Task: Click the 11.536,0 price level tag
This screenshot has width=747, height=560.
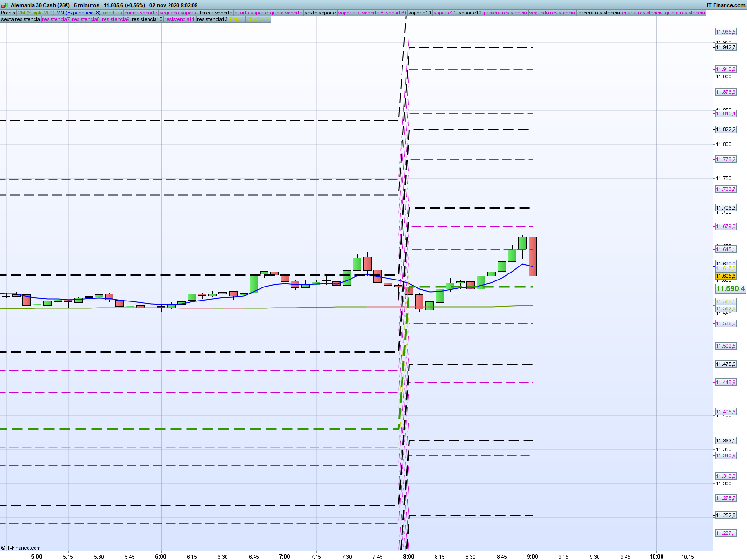Action: (x=726, y=323)
